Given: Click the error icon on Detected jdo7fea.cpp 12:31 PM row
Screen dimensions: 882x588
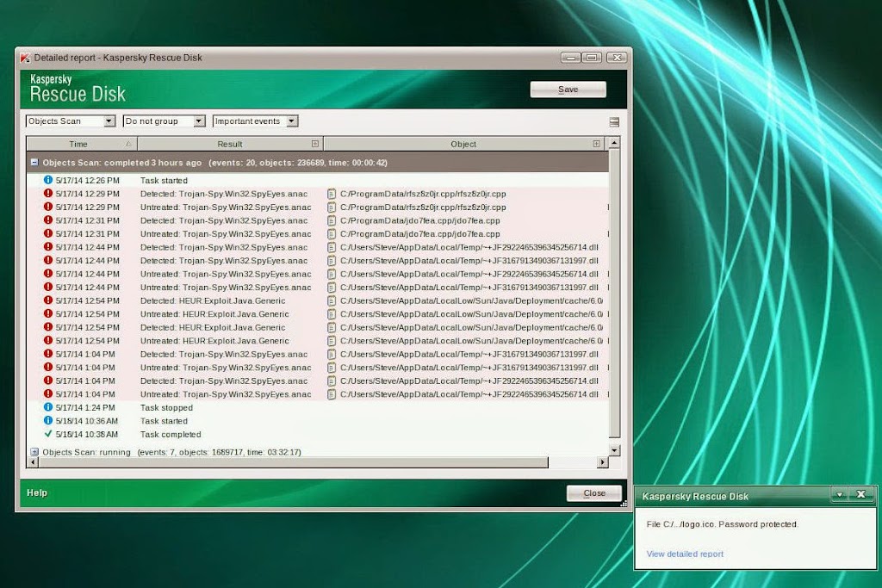Looking at the screenshot, I should click(x=48, y=220).
